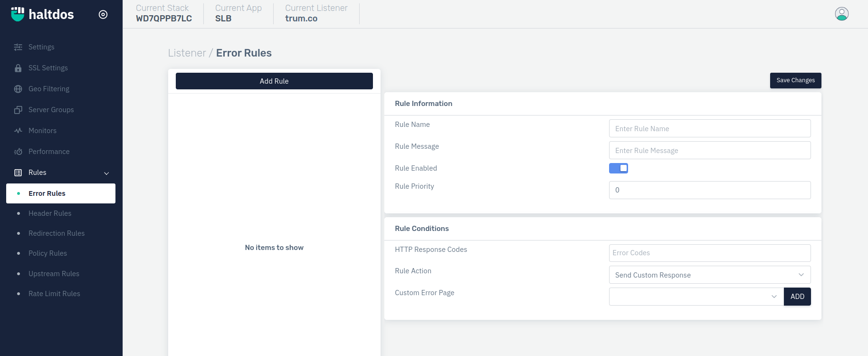Focus the Rule Message input field
Screen dimensions: 868x356
[x=710, y=150]
